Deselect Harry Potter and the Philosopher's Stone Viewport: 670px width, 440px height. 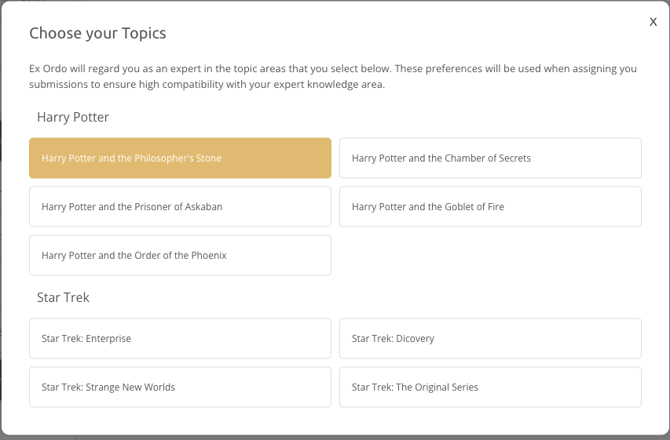tap(180, 158)
